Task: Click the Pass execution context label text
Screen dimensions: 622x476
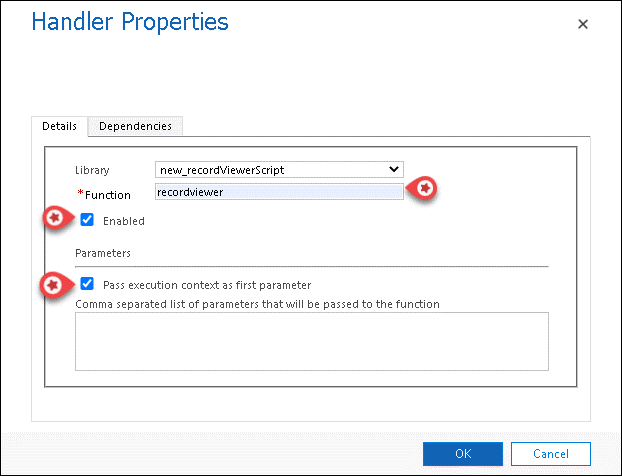Action: pos(206,285)
